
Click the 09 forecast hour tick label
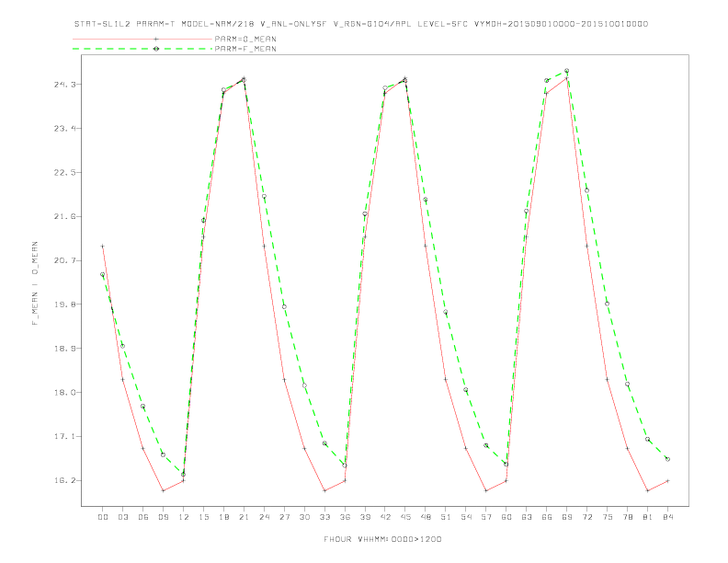coord(163,517)
